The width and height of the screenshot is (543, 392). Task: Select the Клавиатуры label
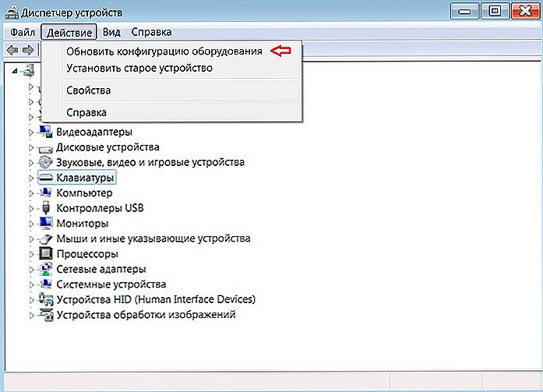point(85,178)
